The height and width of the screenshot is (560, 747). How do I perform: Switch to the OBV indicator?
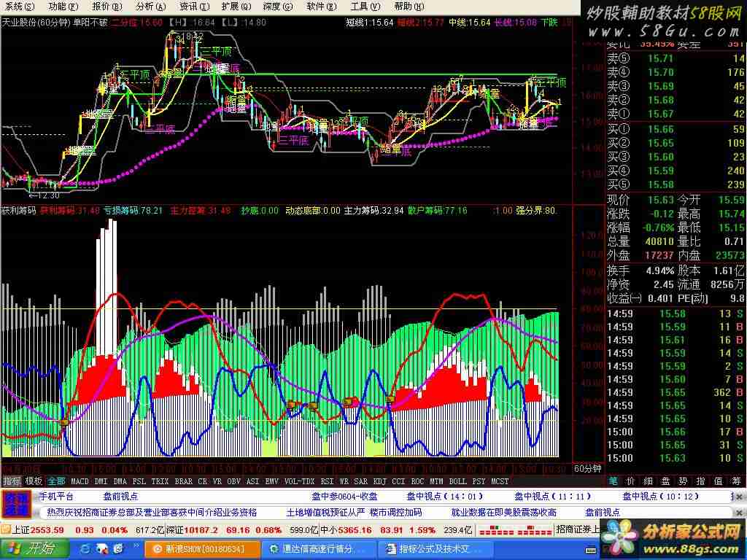pos(234,481)
